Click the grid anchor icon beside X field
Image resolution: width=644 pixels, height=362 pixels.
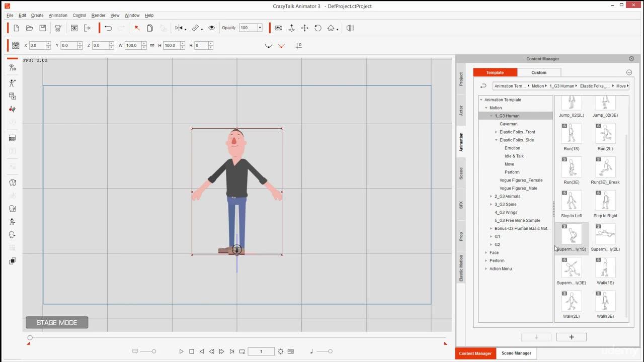[16, 45]
